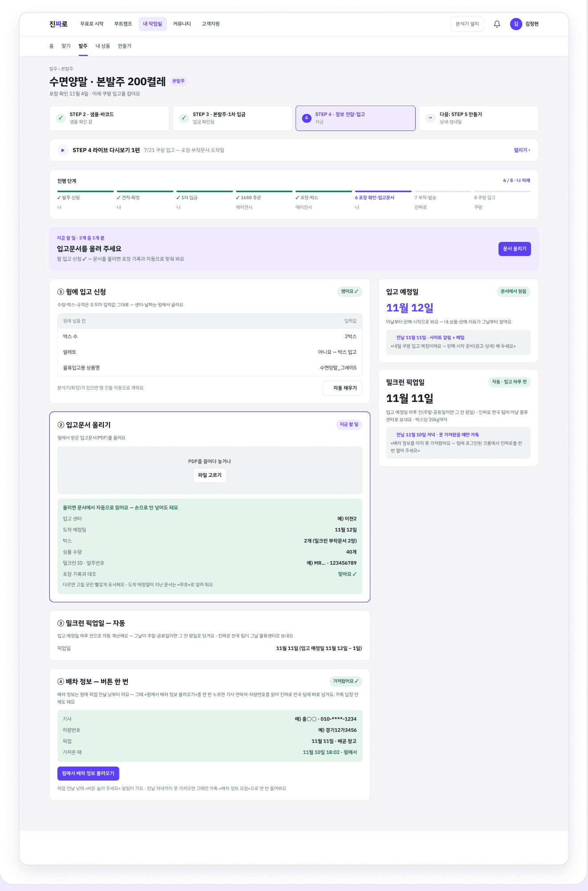The image size is (588, 891).
Task: Click the 김정현 user name
Action: pyautogui.click(x=532, y=24)
